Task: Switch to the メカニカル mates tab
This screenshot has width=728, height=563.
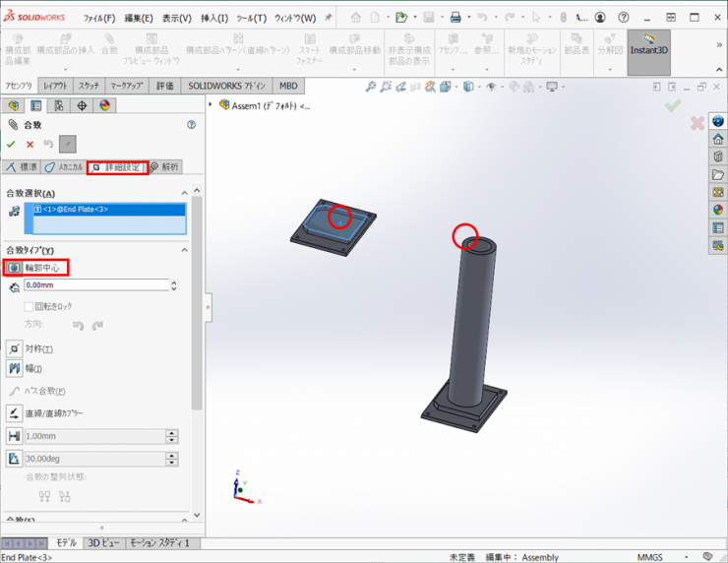Action: (63, 167)
